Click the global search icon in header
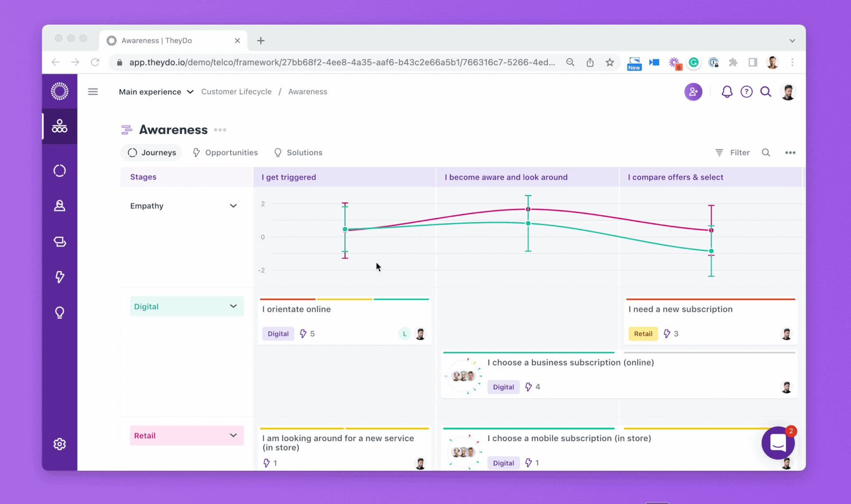This screenshot has height=504, width=851. click(x=766, y=92)
